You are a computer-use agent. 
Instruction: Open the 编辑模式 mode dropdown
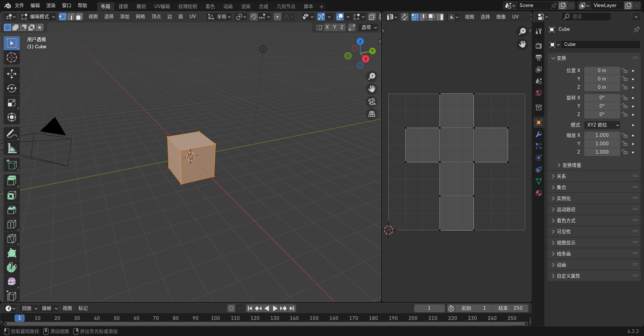[38, 17]
